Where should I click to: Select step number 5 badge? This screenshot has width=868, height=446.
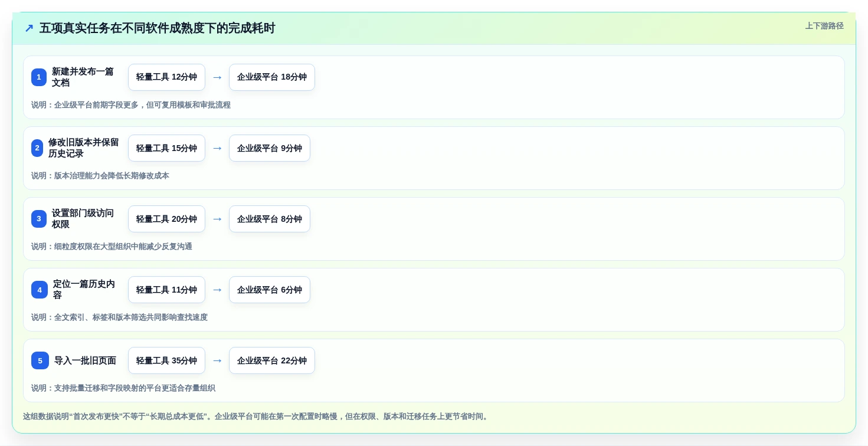(40, 360)
